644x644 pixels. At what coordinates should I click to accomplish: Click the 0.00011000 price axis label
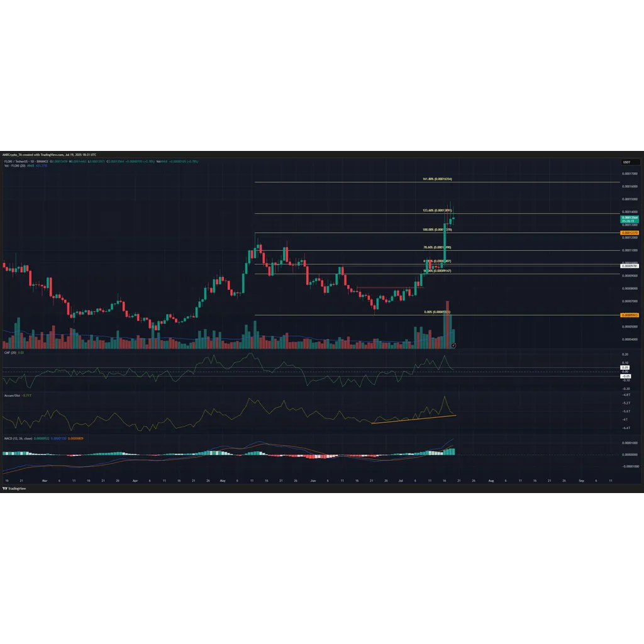coord(630,250)
